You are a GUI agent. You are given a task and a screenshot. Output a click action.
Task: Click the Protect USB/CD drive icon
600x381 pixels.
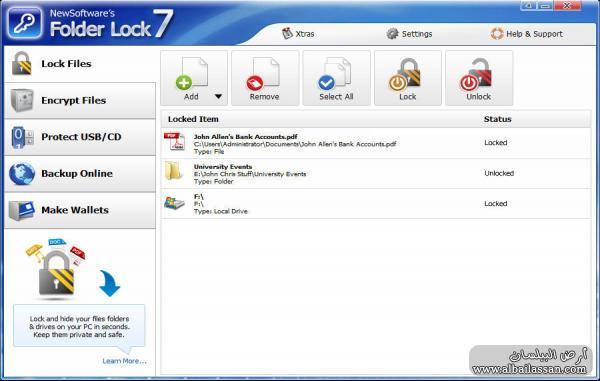[22, 137]
